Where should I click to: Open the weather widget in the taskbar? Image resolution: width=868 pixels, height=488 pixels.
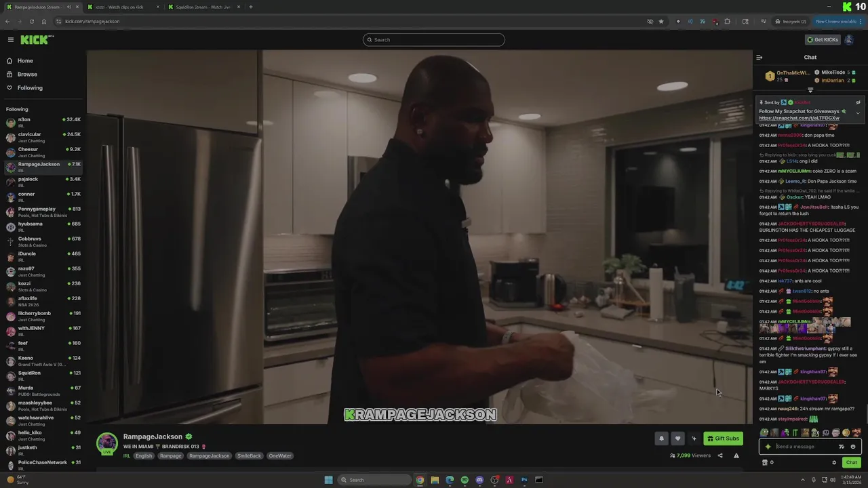click(x=19, y=480)
